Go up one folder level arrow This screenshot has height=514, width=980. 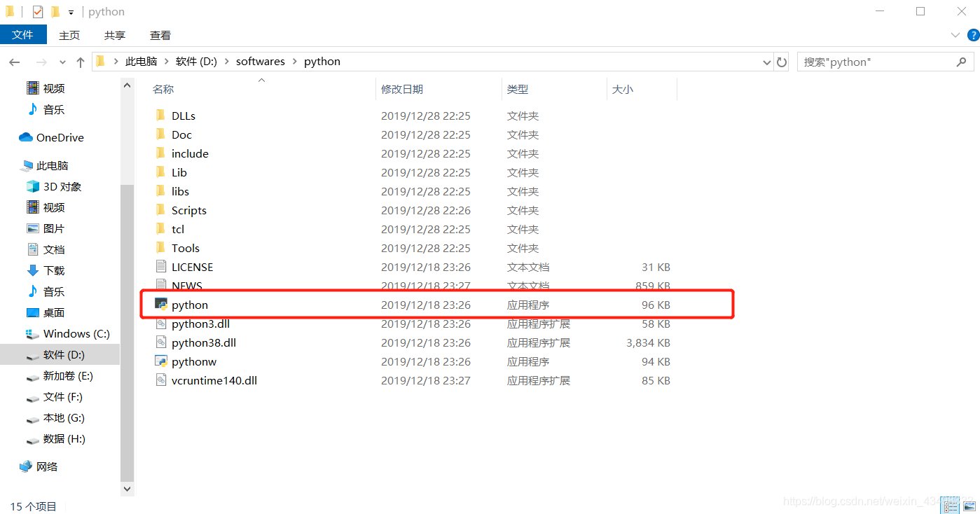click(81, 62)
